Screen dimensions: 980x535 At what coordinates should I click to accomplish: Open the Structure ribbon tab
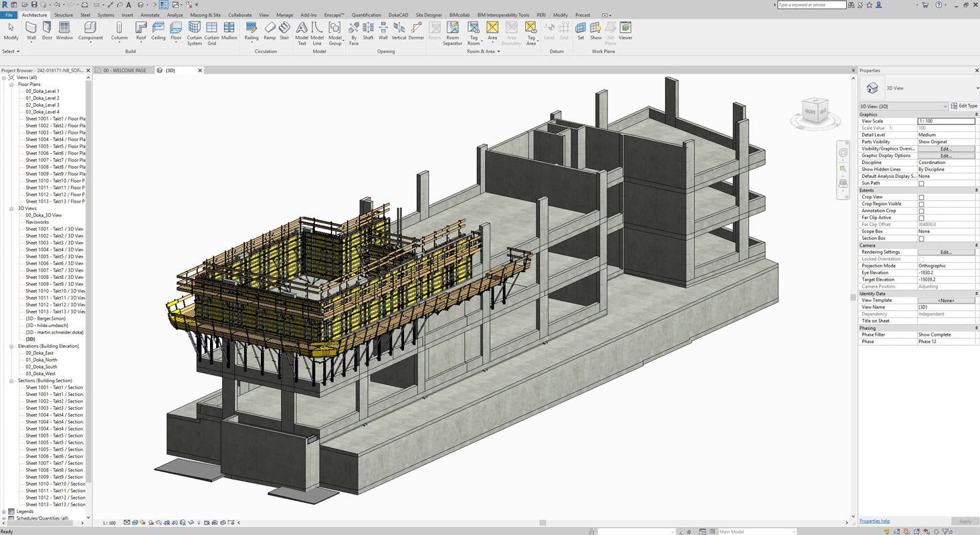pyautogui.click(x=64, y=15)
